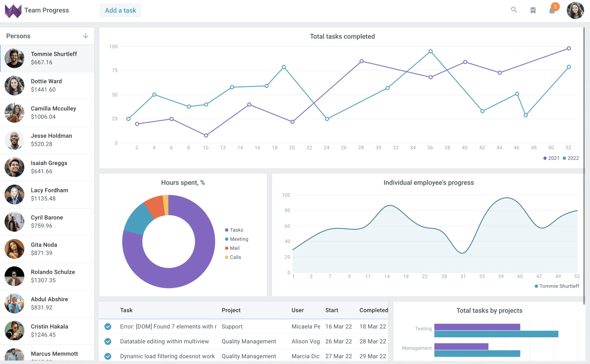The height and width of the screenshot is (364, 590).
Task: Toggle the 2022 legend marker
Action: 564,158
